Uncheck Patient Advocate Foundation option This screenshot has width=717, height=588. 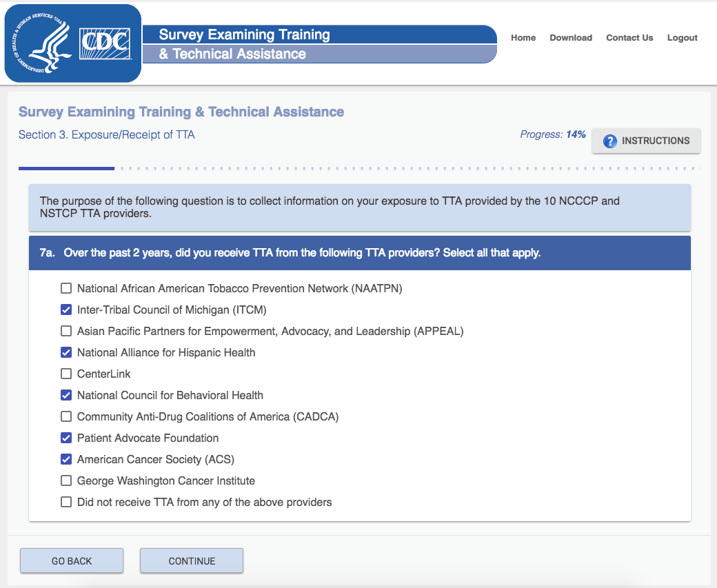coord(66,438)
